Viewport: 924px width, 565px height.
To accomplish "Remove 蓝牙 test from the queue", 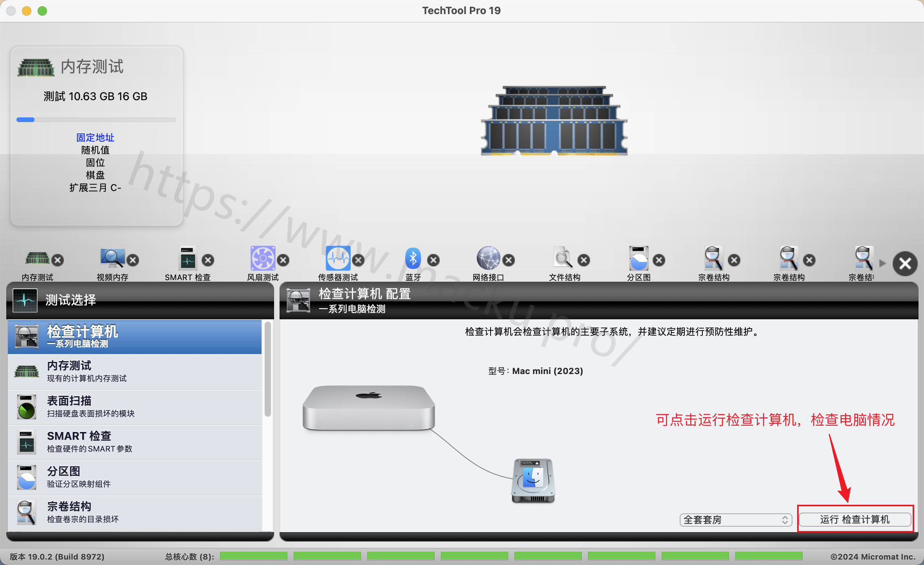I will 433,260.
